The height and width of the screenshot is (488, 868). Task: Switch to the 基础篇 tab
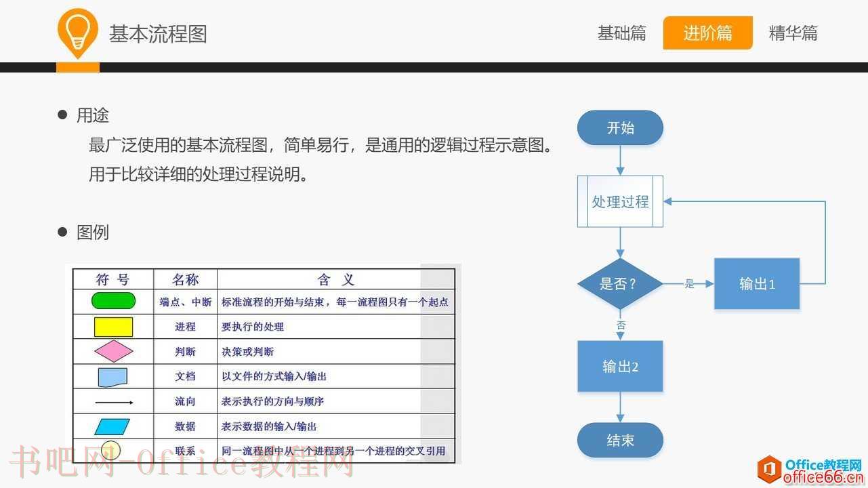[x=622, y=33]
